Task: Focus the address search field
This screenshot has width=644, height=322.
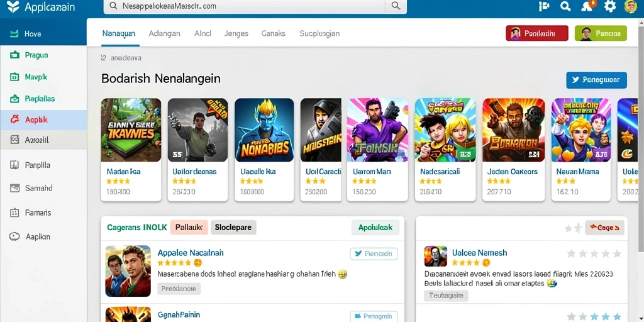Action: click(245, 6)
